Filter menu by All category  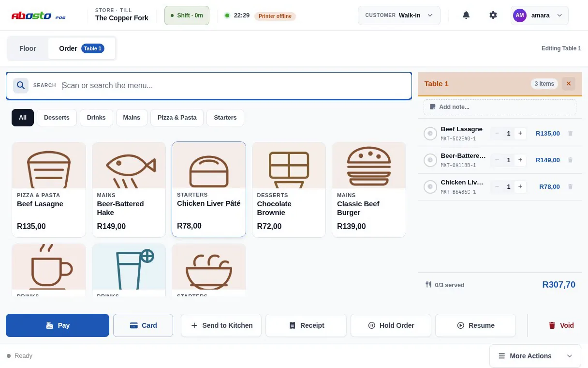click(x=23, y=118)
